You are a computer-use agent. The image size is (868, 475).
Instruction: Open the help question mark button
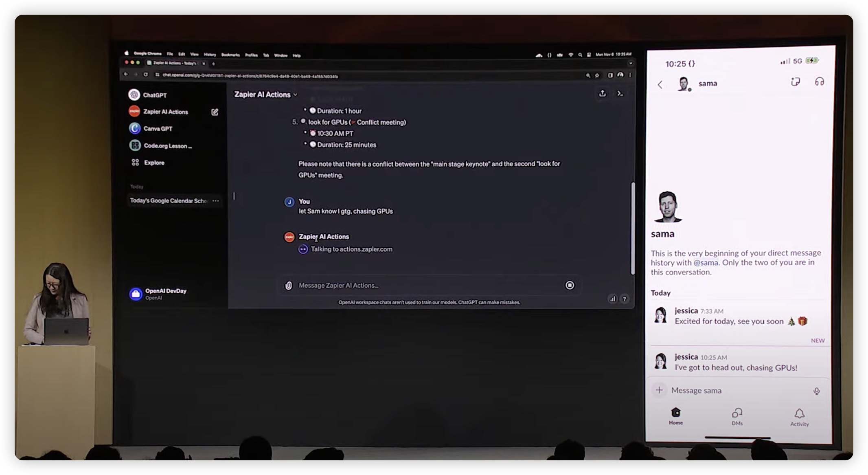click(x=625, y=299)
